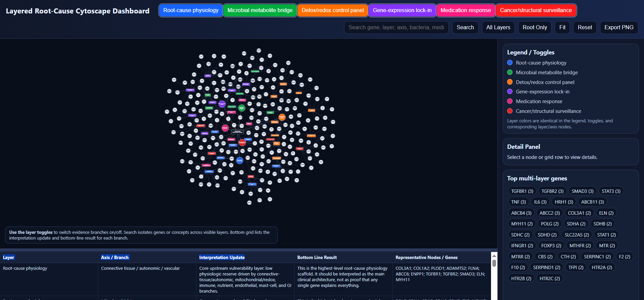The image size is (644, 300).
Task: Select the purple Gene-expression hub node
Action: coord(222,104)
